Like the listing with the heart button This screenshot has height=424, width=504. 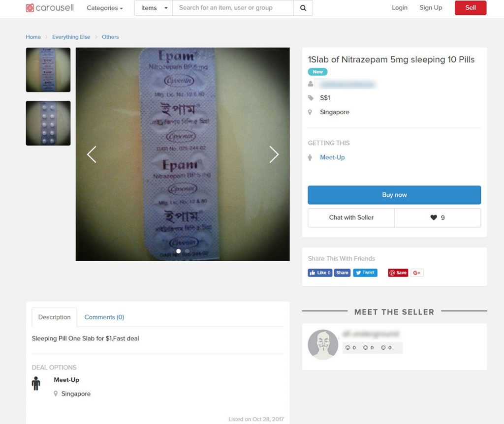pos(438,218)
